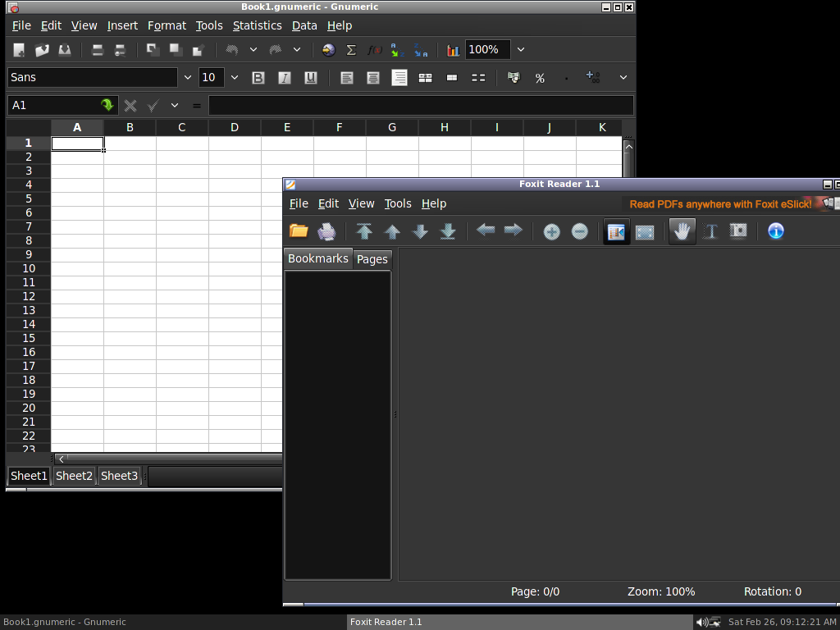Go to previous page in Foxit

(x=392, y=231)
